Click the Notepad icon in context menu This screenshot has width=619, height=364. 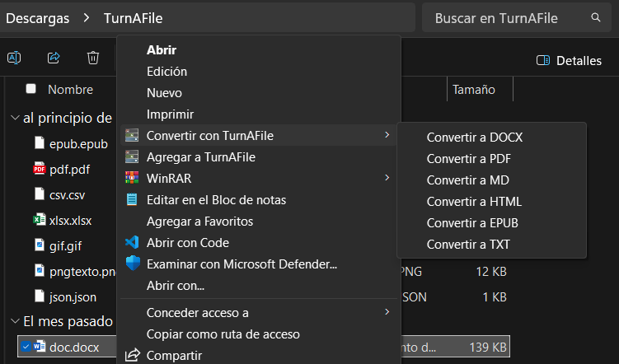pos(132,199)
